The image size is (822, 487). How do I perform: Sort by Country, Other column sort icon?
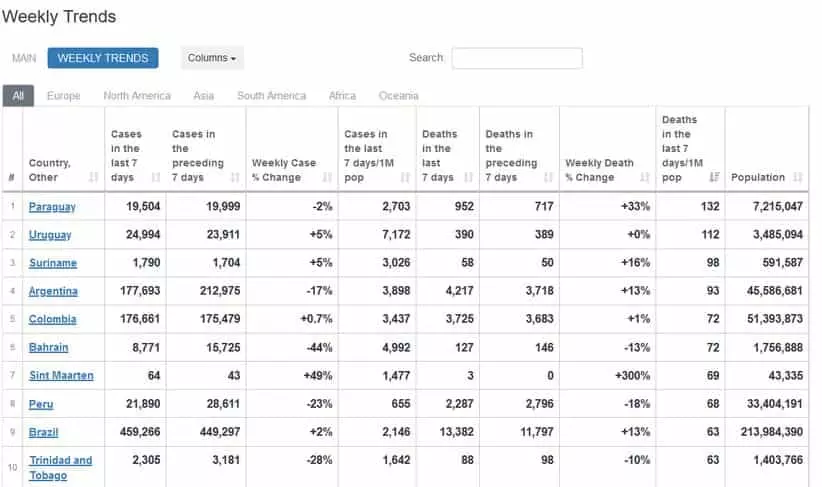pos(94,178)
